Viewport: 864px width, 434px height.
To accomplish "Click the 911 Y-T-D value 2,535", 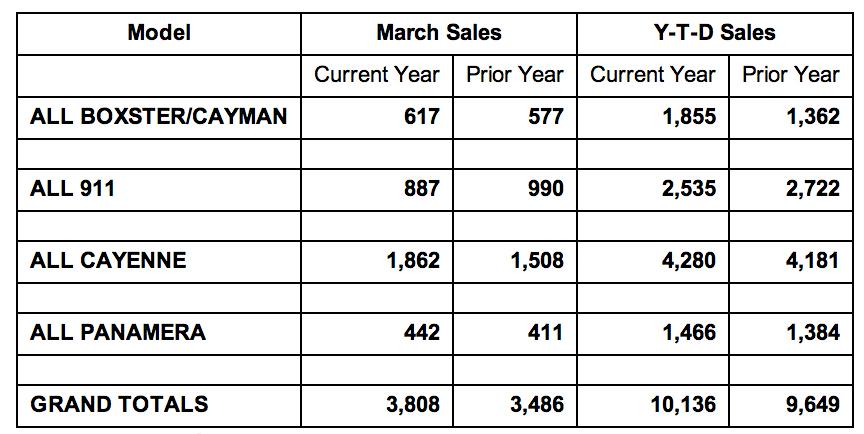I will pos(687,189).
